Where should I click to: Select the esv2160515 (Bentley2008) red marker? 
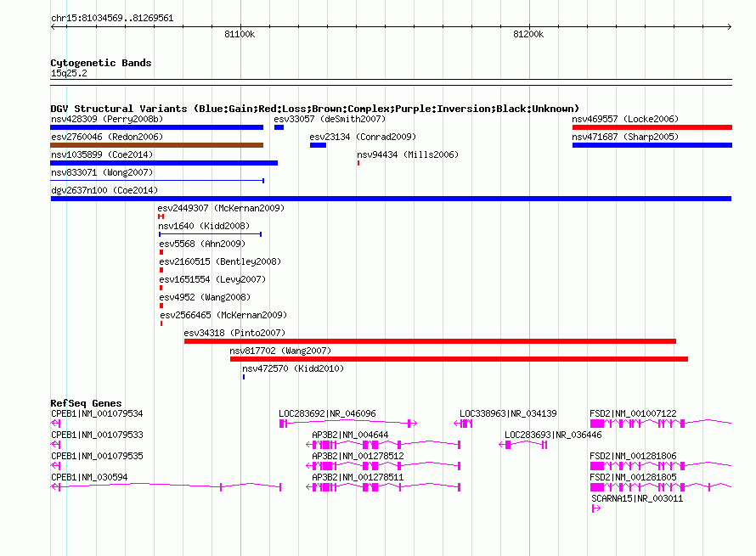pos(161,270)
